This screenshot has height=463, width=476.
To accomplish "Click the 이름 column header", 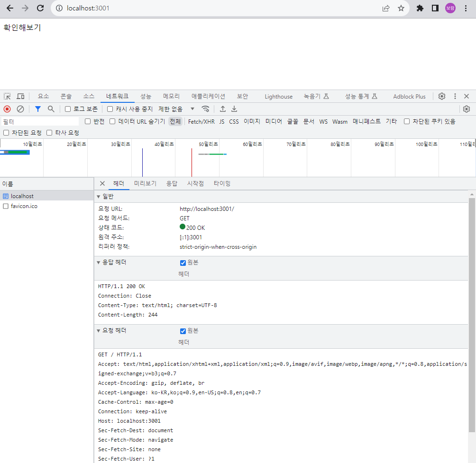I will [x=47, y=184].
